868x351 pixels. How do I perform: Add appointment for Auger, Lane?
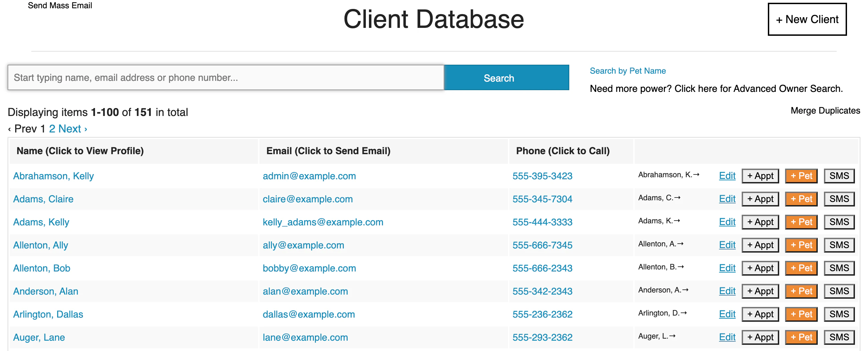coord(760,337)
